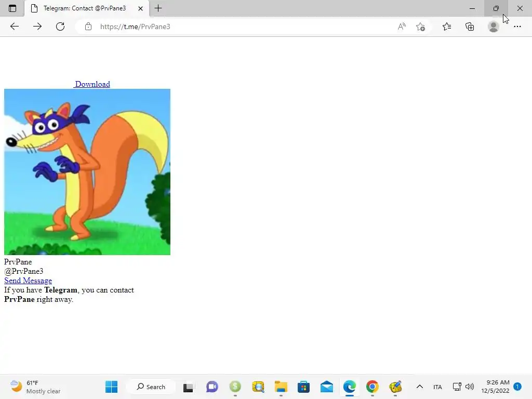Launch the Chat app from taskbar
532x399 pixels.
pos(212,387)
